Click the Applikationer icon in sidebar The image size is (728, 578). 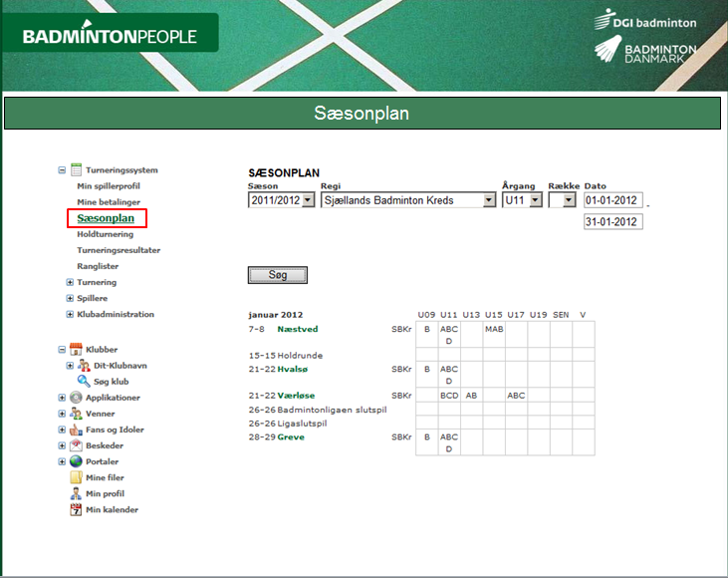76,398
